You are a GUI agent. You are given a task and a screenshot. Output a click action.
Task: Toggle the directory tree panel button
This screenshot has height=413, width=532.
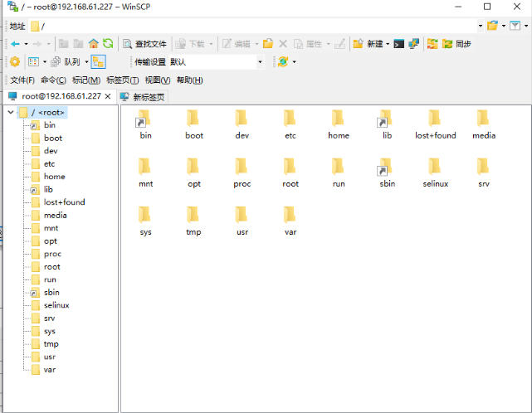98,61
